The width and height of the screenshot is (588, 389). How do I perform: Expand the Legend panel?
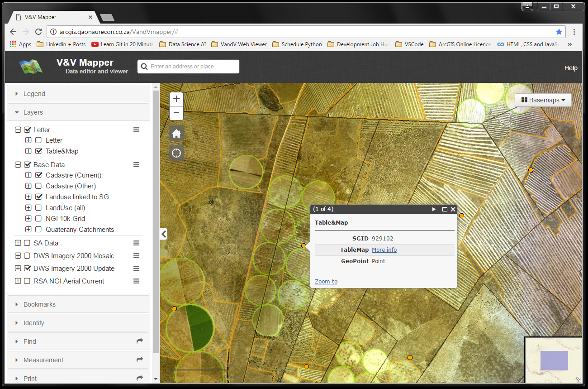(x=78, y=94)
